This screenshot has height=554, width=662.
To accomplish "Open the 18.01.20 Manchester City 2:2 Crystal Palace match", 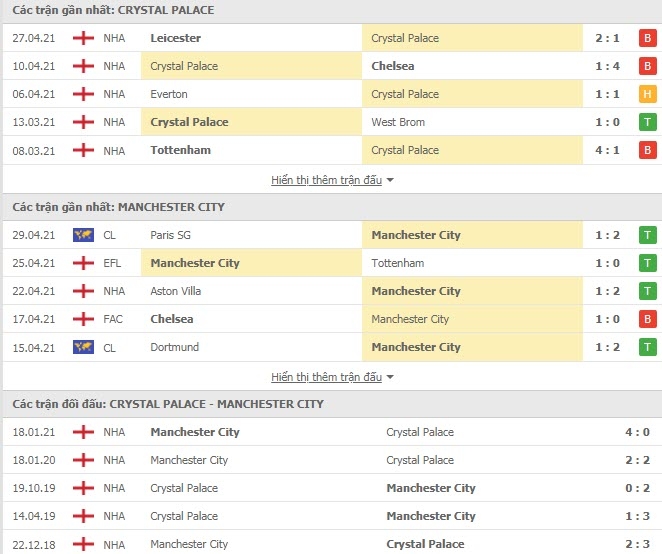I will coord(332,460).
